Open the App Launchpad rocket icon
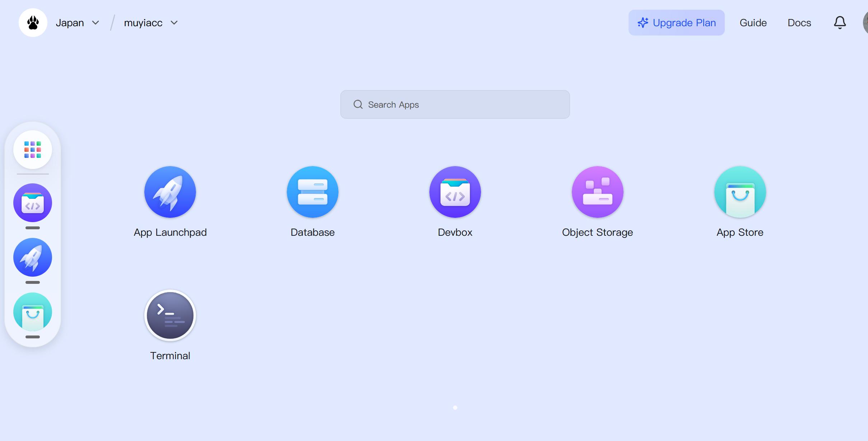 click(170, 192)
